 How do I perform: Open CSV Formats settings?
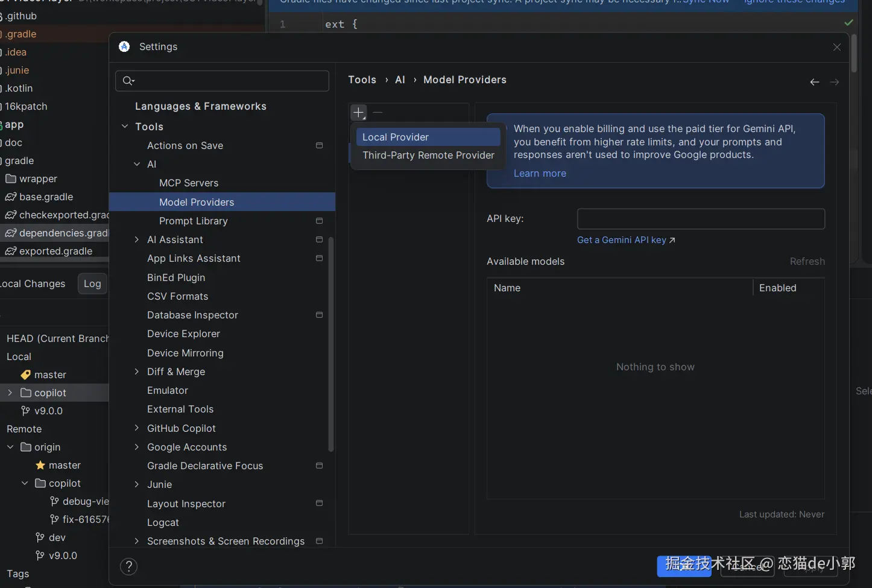point(178,296)
